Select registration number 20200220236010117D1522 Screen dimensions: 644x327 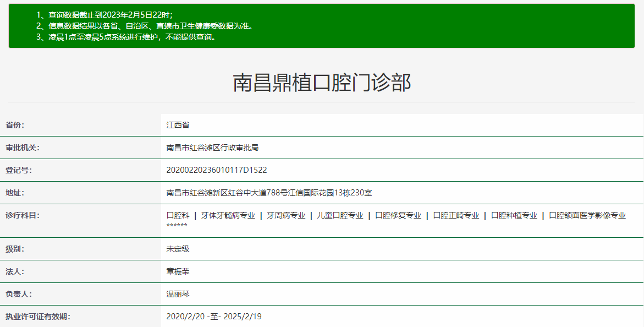tap(217, 170)
